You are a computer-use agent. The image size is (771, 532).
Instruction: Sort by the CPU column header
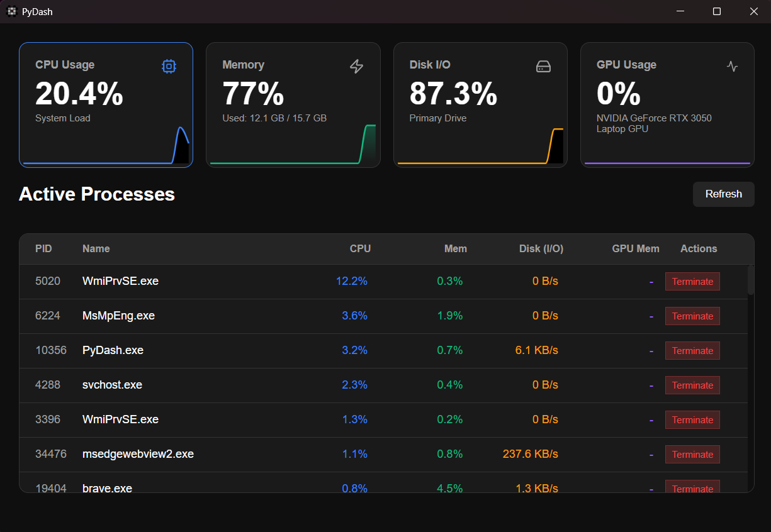coord(360,248)
